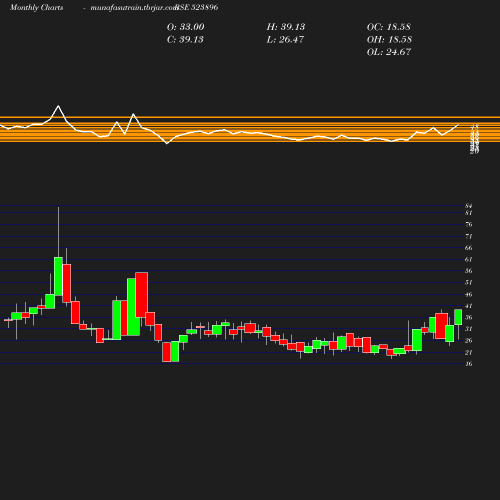Click the 84 price axis label
Screen dimensions: 500x500
[469, 206]
